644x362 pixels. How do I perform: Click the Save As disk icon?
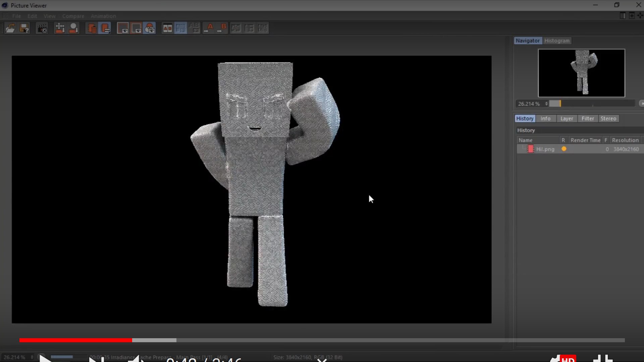(24, 28)
